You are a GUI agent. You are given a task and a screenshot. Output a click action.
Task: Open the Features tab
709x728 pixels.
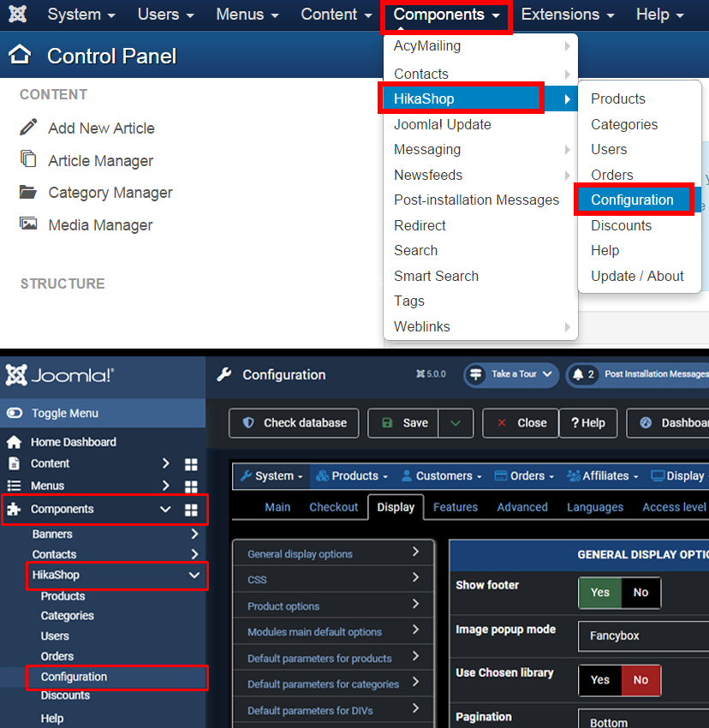pyautogui.click(x=456, y=507)
